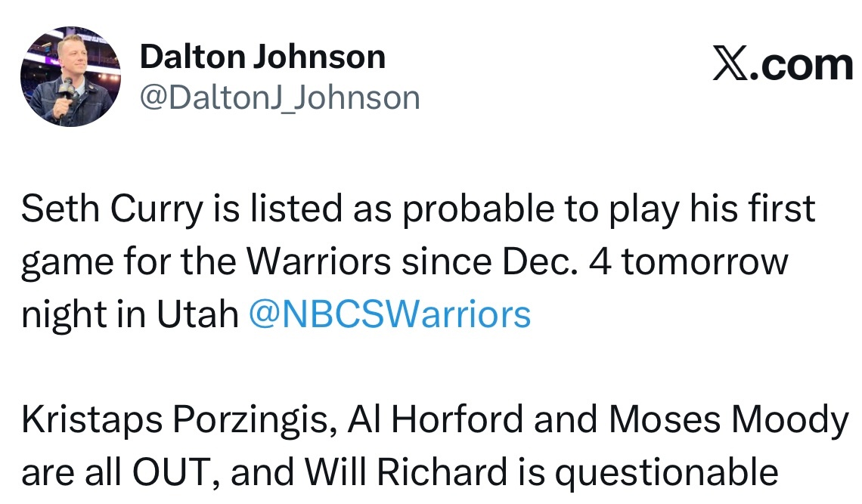This screenshot has height=504, width=862.
Task: Click the X logo icon
Action: [730, 66]
